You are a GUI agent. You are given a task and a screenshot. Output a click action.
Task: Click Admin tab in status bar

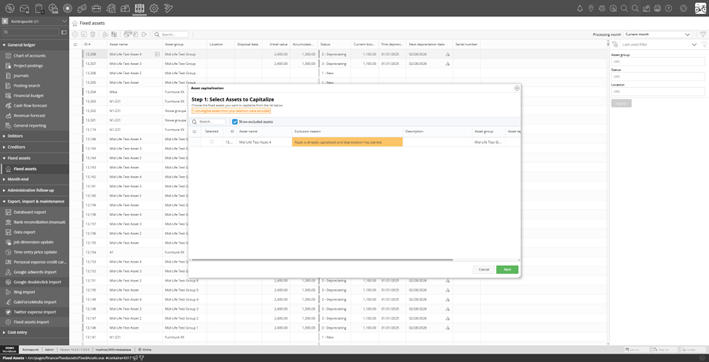click(x=49, y=349)
